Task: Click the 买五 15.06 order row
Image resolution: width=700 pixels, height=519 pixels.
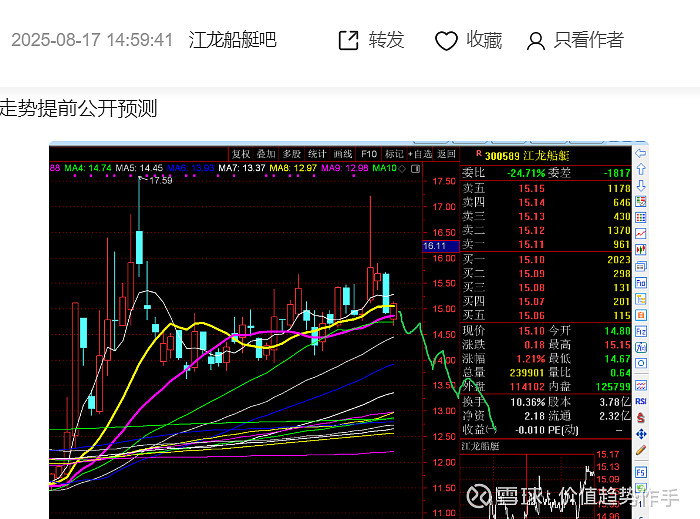Action: pyautogui.click(x=546, y=315)
